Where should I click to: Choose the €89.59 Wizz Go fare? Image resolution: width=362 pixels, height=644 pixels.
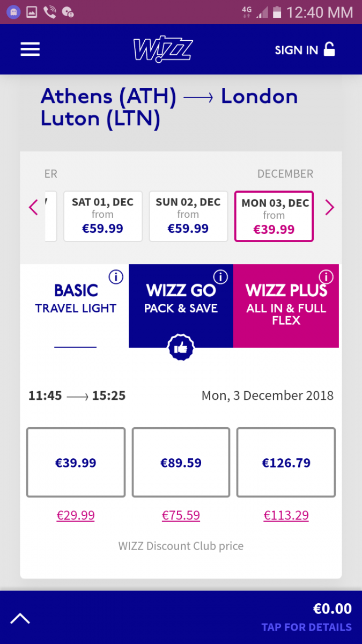coord(181,463)
